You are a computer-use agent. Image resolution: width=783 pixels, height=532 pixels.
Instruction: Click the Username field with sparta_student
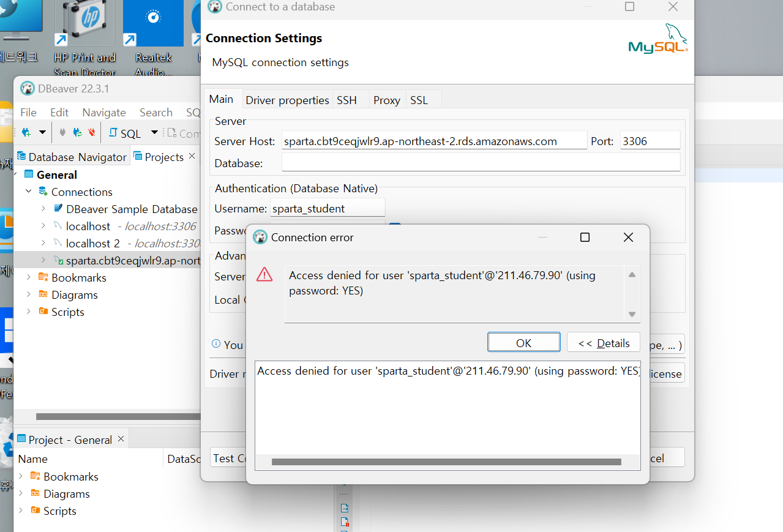coord(328,208)
